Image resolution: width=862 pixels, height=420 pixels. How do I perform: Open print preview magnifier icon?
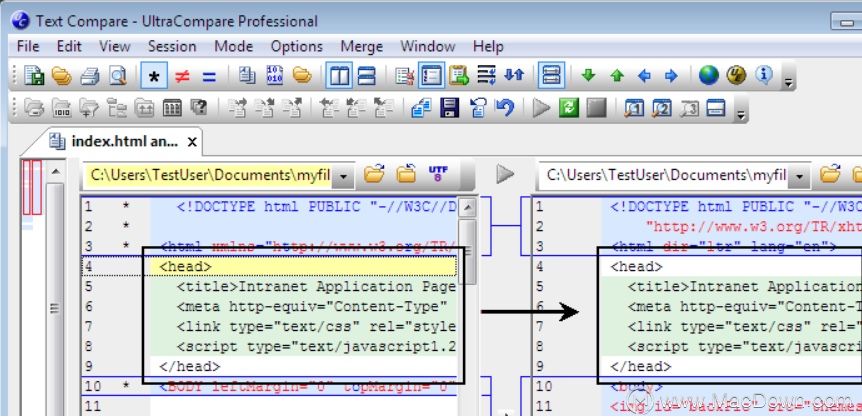coord(118,76)
